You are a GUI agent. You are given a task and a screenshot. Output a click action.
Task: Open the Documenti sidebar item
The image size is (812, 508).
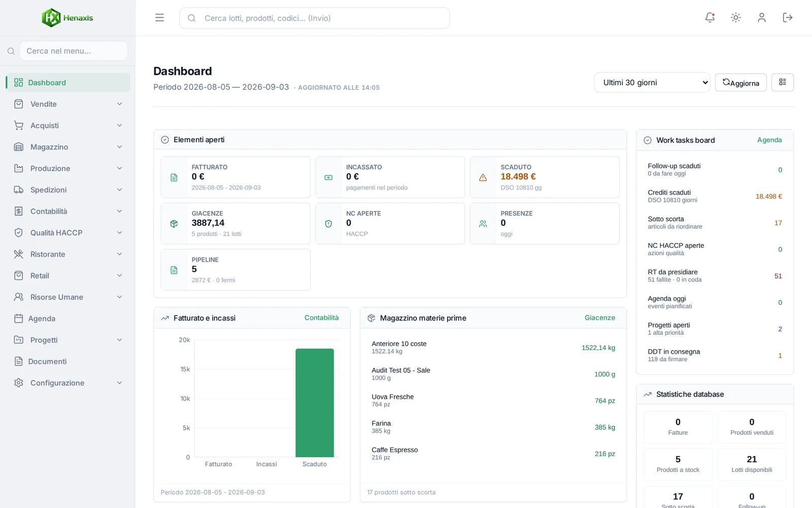[68, 361]
